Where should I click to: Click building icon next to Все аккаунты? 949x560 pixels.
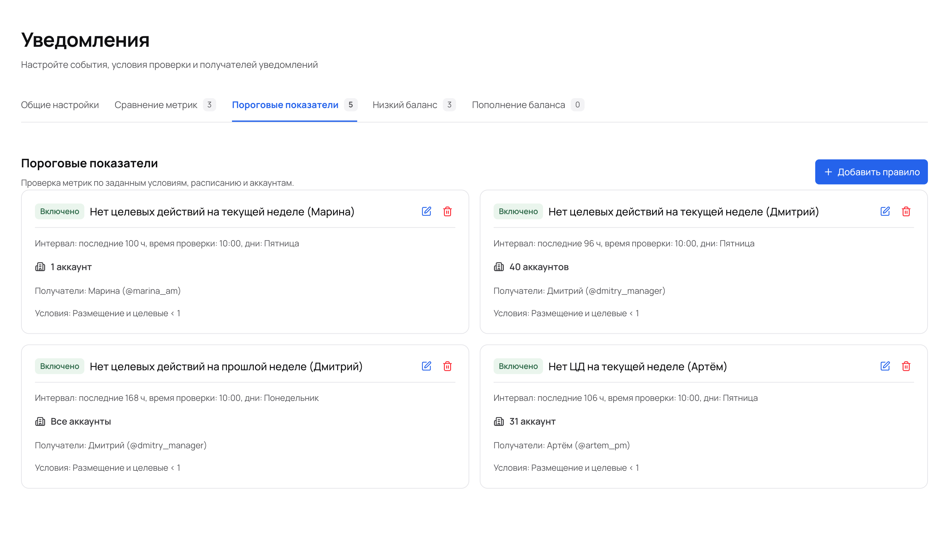pos(40,422)
